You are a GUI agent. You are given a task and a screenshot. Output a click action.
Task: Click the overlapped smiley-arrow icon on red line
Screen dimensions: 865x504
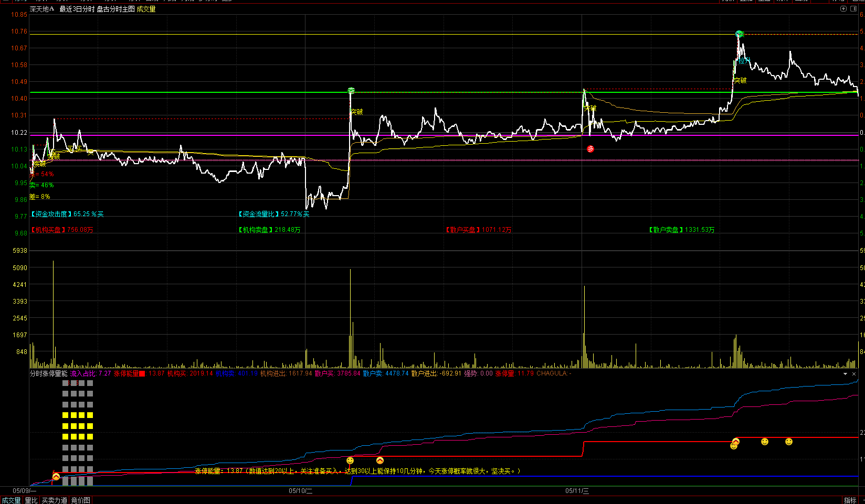(x=735, y=443)
